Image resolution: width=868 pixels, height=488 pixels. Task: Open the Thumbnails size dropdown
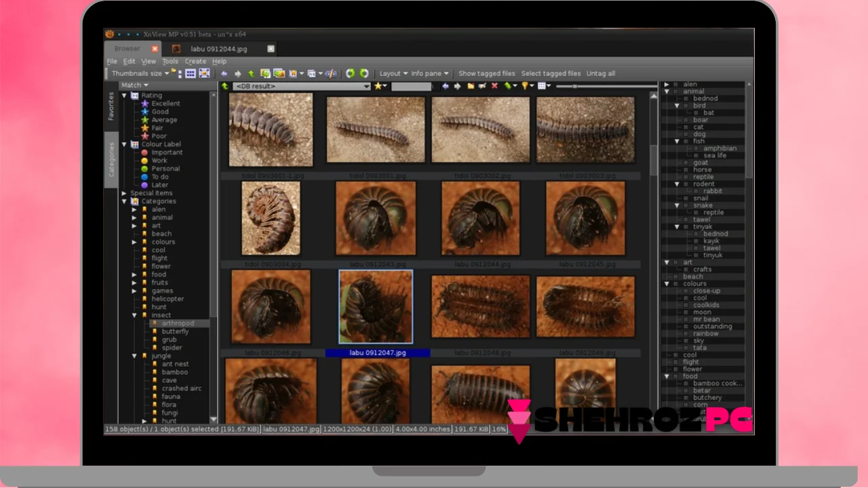coord(140,73)
